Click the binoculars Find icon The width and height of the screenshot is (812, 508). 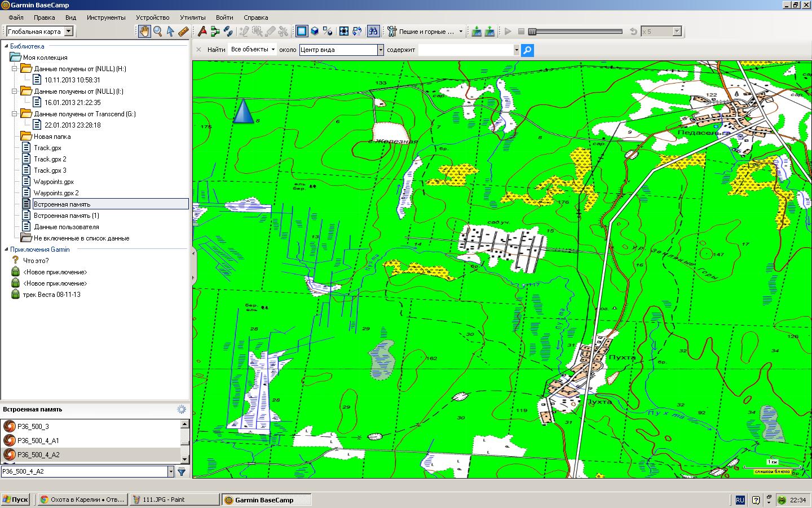(373, 32)
